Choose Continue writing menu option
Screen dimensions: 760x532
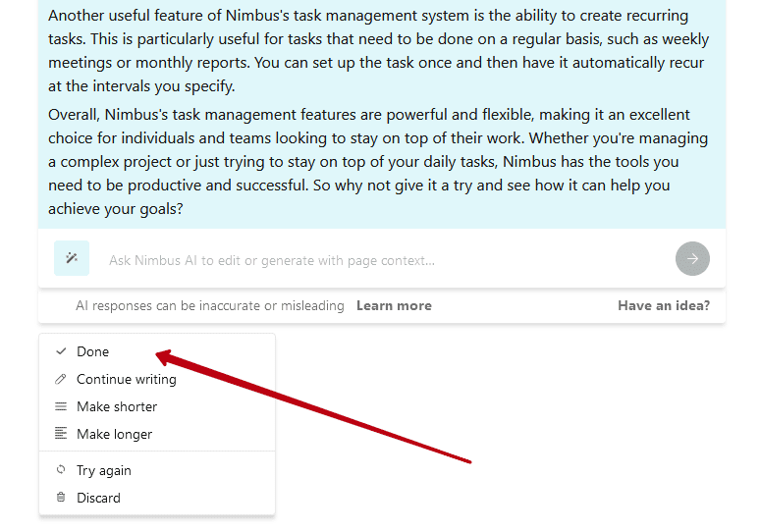157,380
